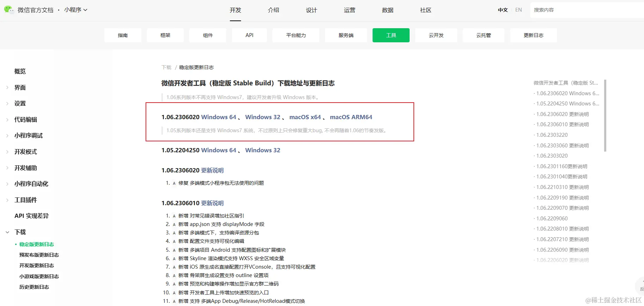Download 1.06.2306020 Windows 64 build
The height and width of the screenshot is (306, 644).
click(x=219, y=117)
